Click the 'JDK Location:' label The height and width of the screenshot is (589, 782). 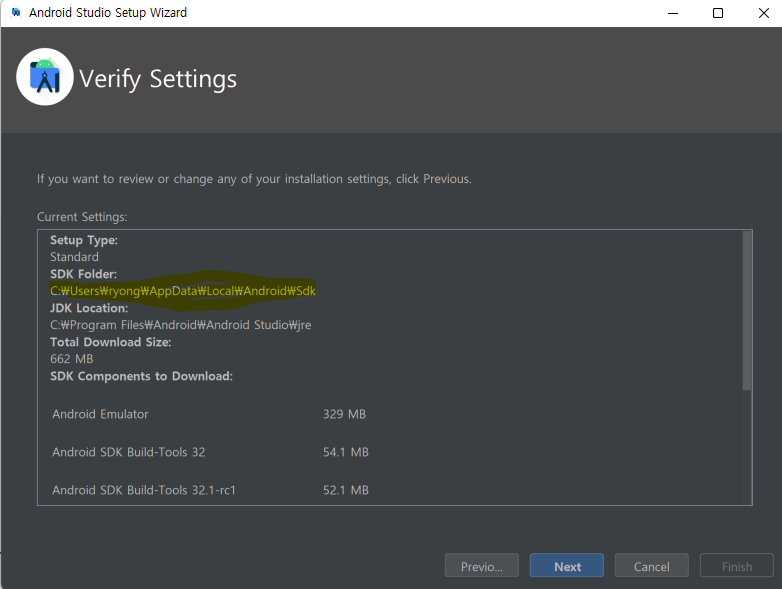tap(89, 308)
